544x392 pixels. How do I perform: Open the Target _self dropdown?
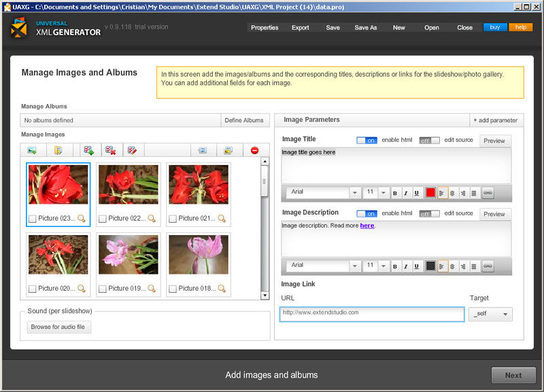tap(490, 315)
